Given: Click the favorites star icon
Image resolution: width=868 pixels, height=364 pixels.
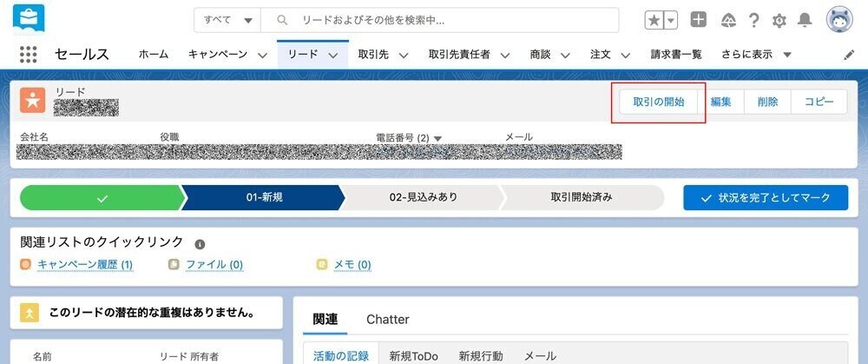Looking at the screenshot, I should click(654, 21).
